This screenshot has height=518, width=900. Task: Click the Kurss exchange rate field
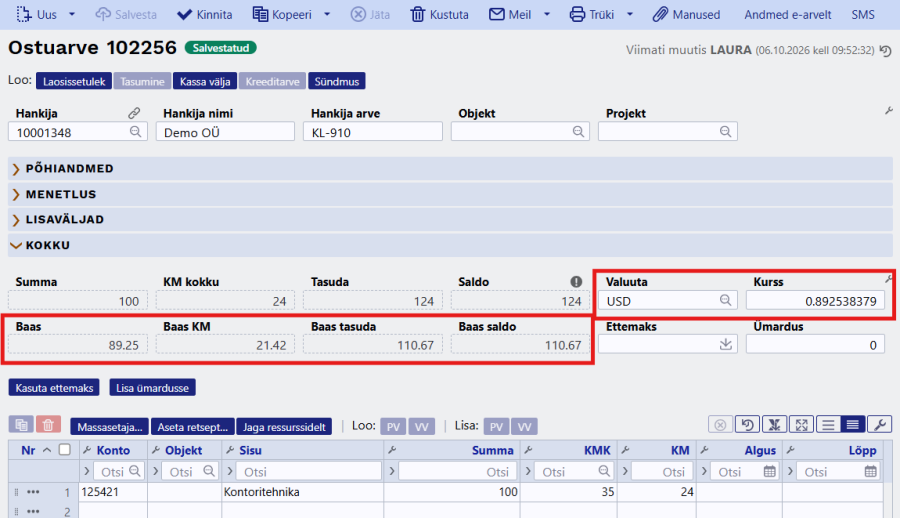(815, 300)
